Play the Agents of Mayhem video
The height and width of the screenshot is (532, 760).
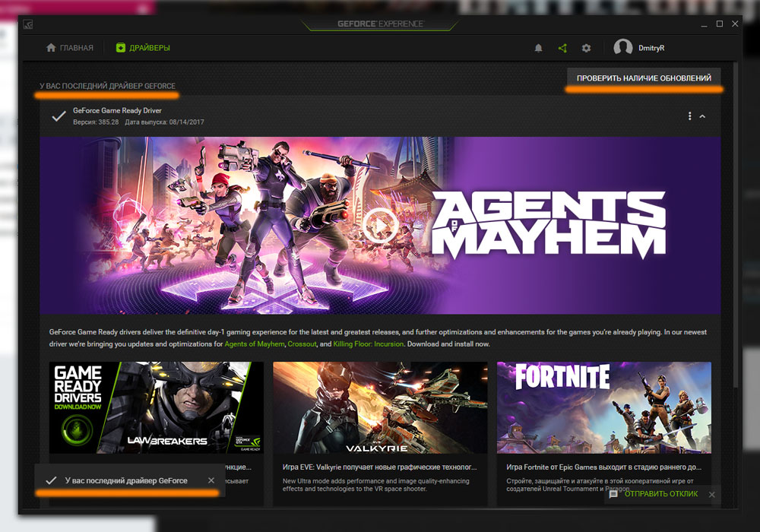(x=380, y=225)
